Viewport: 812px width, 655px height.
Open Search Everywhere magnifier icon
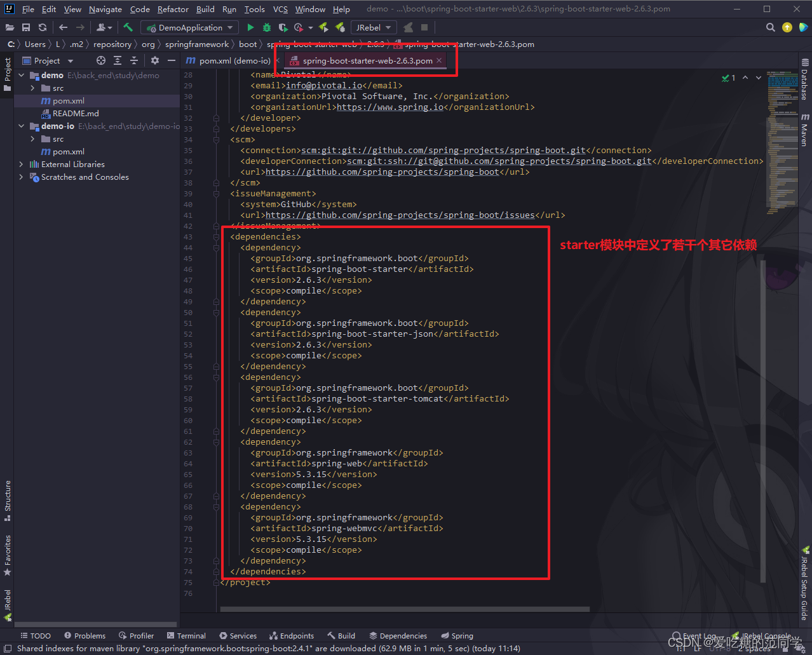tap(770, 27)
